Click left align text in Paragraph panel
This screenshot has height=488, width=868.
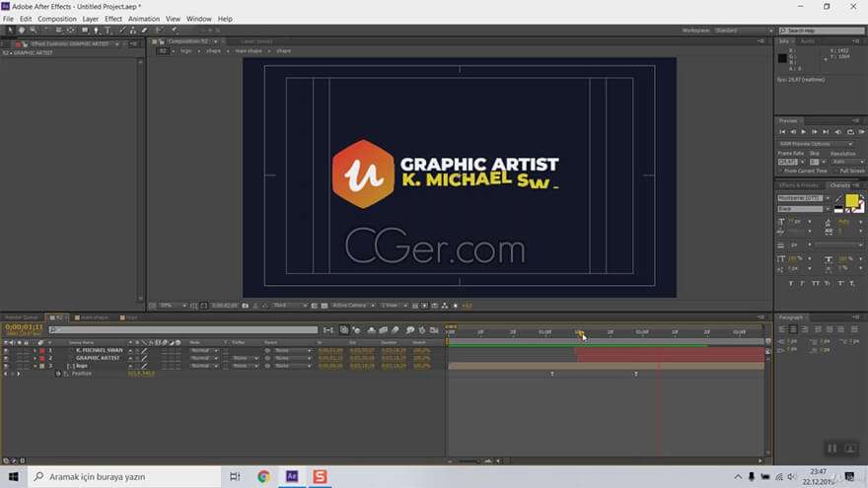point(781,328)
